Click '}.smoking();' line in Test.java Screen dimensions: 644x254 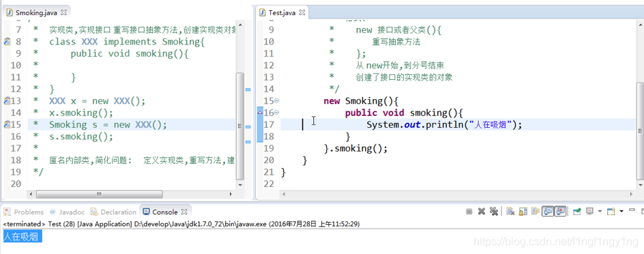(355, 148)
